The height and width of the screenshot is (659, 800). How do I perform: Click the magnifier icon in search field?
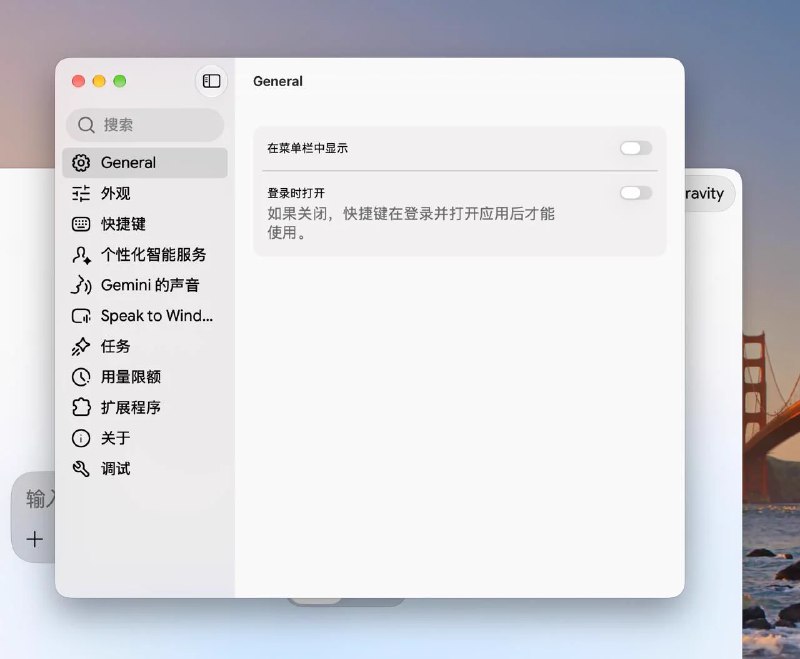(x=86, y=125)
